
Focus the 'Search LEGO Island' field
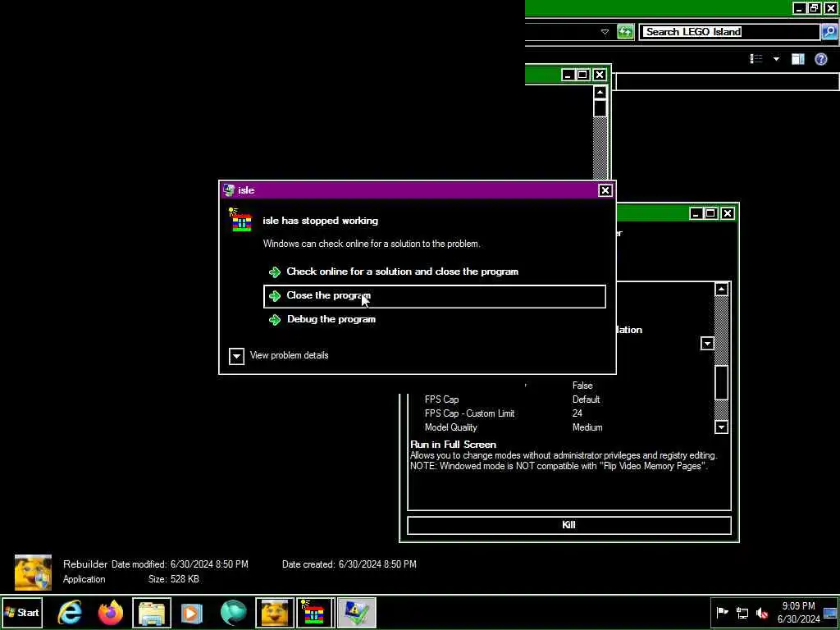[729, 32]
